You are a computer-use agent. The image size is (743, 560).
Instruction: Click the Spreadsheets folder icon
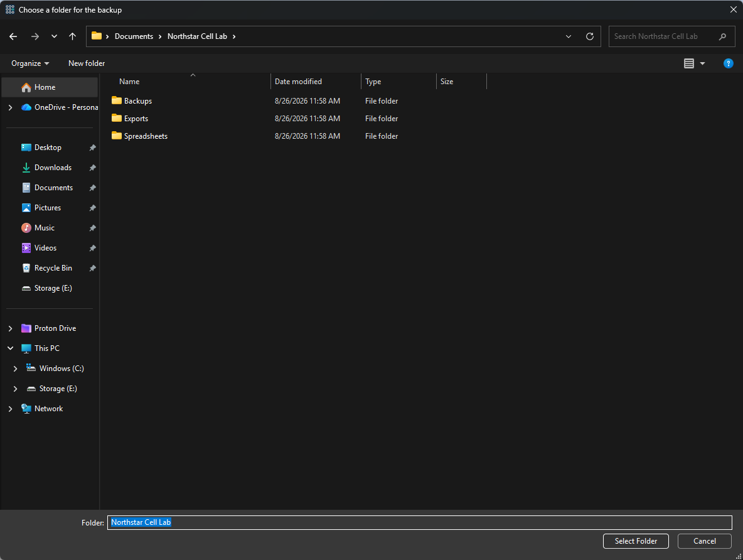[x=117, y=136]
